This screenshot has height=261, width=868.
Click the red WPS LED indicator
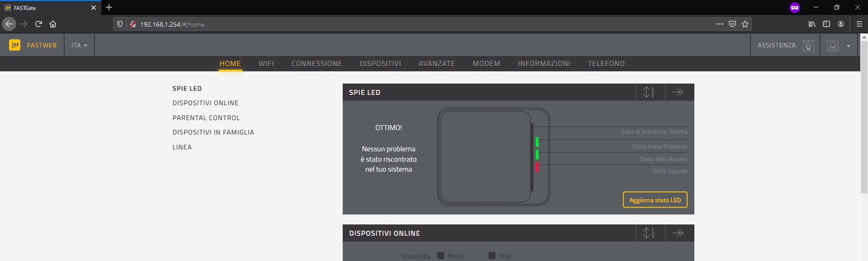coord(537,167)
